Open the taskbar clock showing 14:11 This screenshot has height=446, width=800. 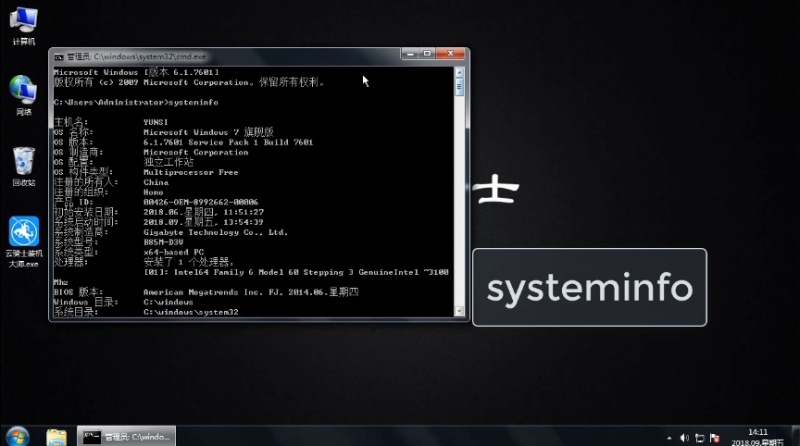tap(758, 437)
